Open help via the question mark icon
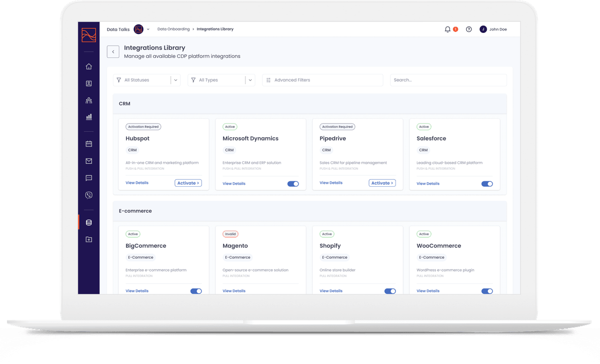Viewport: 600px width, 364px height. (x=468, y=29)
